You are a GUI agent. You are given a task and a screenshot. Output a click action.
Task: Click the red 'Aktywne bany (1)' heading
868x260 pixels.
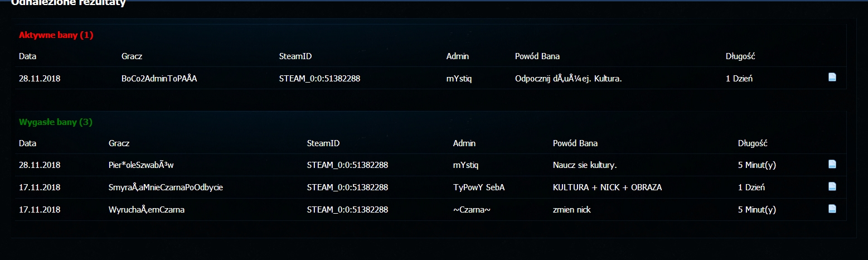[x=56, y=35]
